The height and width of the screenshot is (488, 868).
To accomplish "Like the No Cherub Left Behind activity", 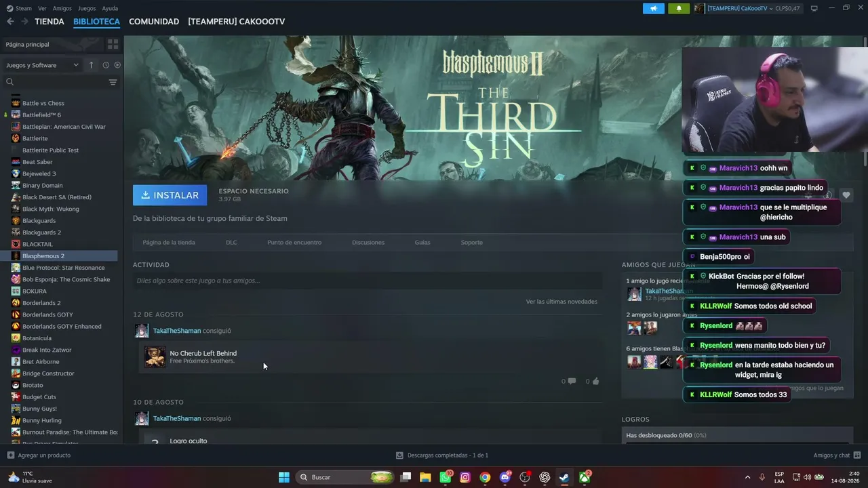I will click(596, 381).
